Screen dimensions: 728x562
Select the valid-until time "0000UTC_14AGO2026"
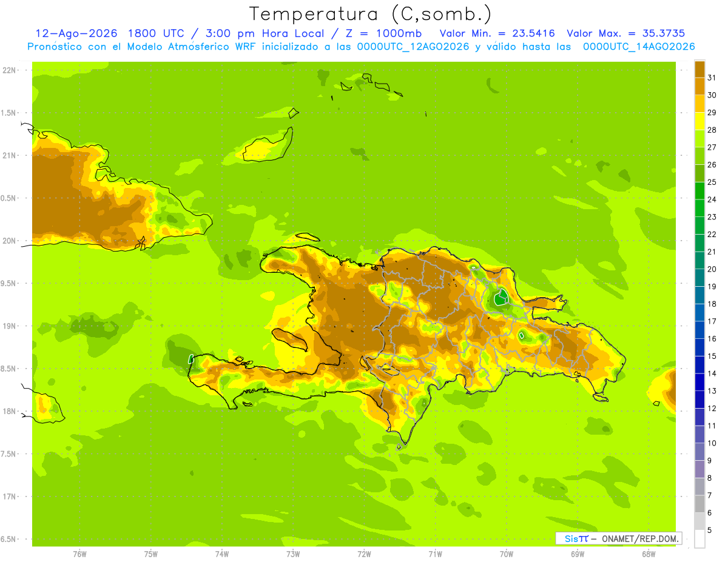(639, 47)
